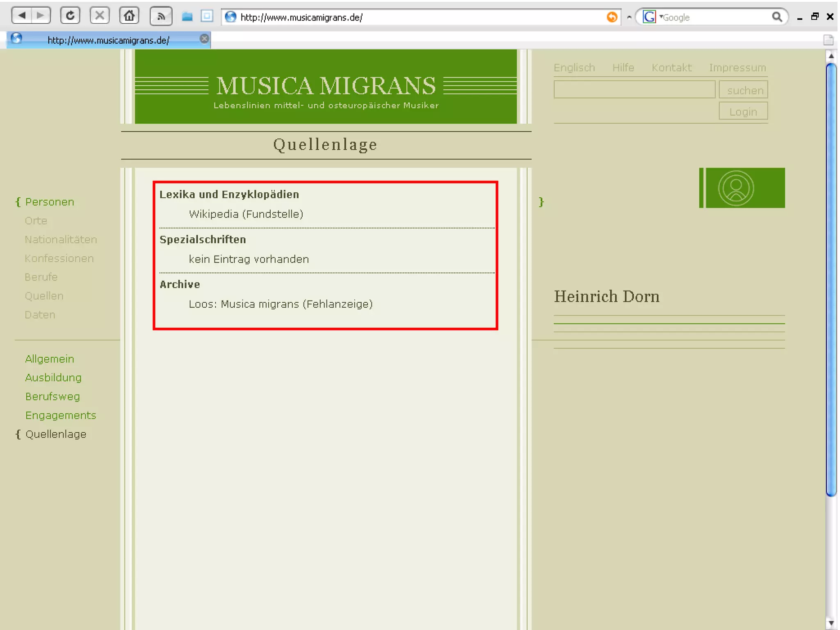Click the browser forward arrow button

click(x=40, y=16)
